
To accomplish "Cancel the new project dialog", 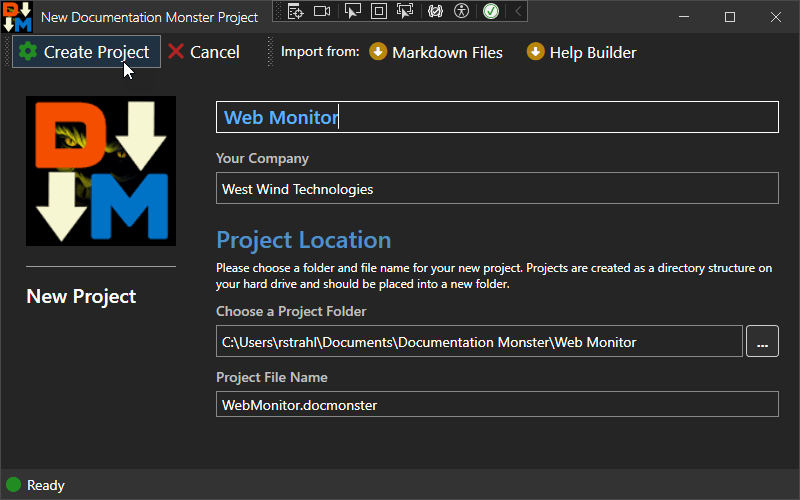I will 204,52.
